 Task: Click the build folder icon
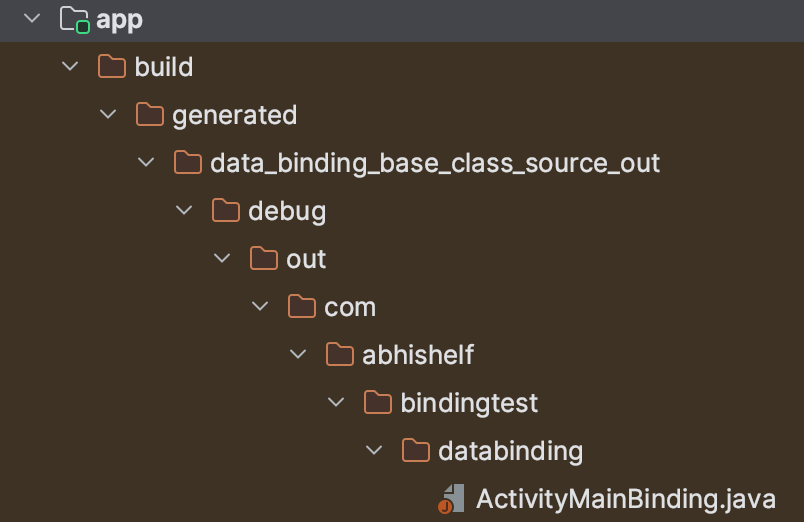point(112,67)
